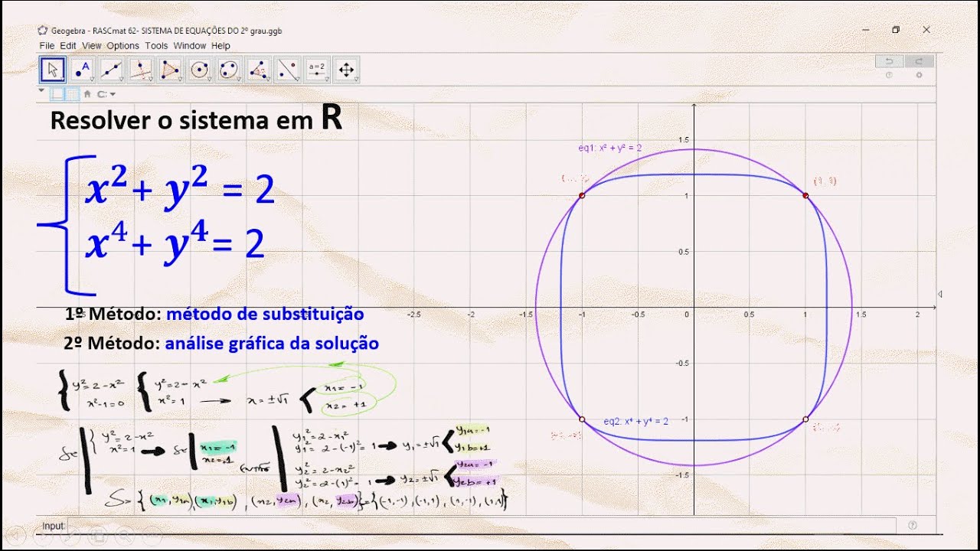The width and height of the screenshot is (980, 551).
Task: Open the Options menu
Action: pos(123,46)
